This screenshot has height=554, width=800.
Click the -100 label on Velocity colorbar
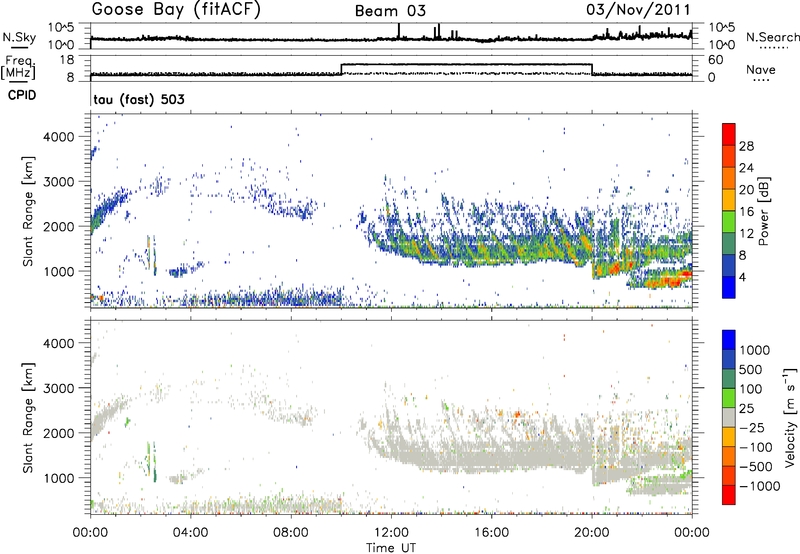click(x=756, y=447)
